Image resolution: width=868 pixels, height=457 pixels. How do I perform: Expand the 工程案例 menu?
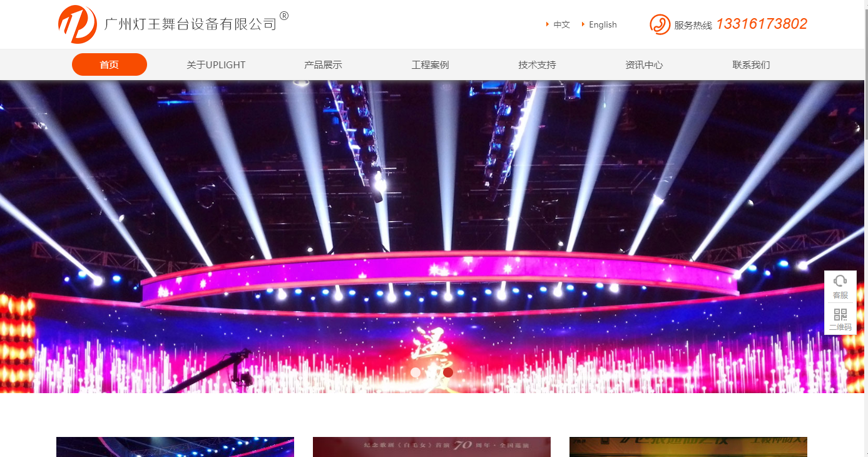pyautogui.click(x=430, y=64)
